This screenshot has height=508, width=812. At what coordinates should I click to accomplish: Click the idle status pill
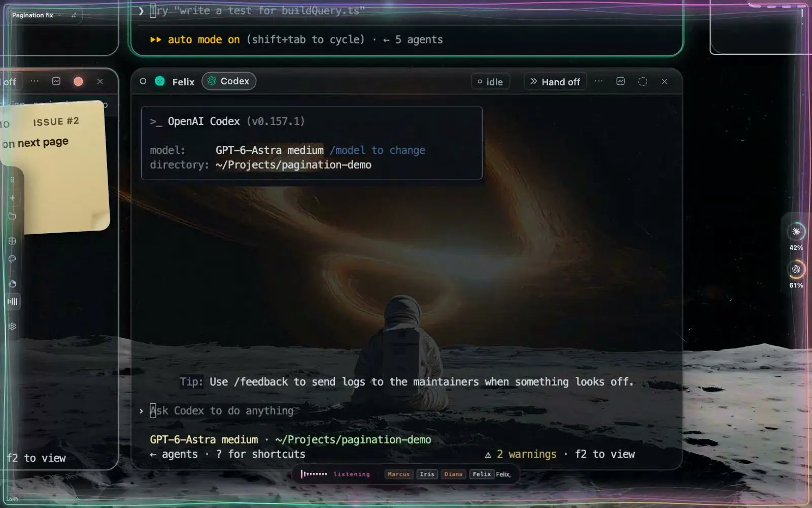[x=490, y=82]
